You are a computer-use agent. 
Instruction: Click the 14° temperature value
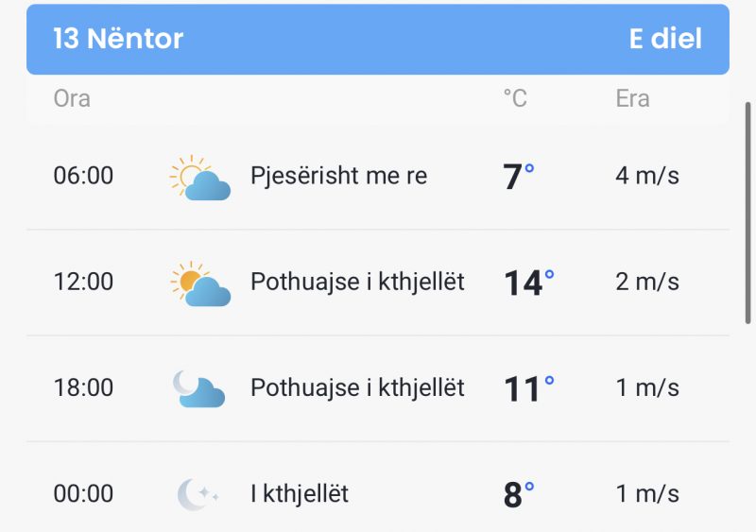[x=529, y=283]
